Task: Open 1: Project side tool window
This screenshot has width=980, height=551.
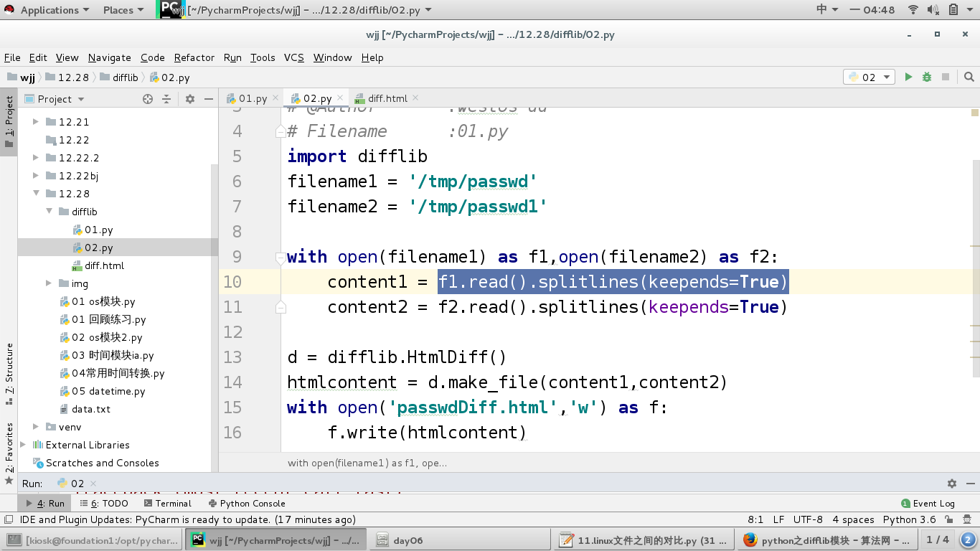Action: pos(9,122)
